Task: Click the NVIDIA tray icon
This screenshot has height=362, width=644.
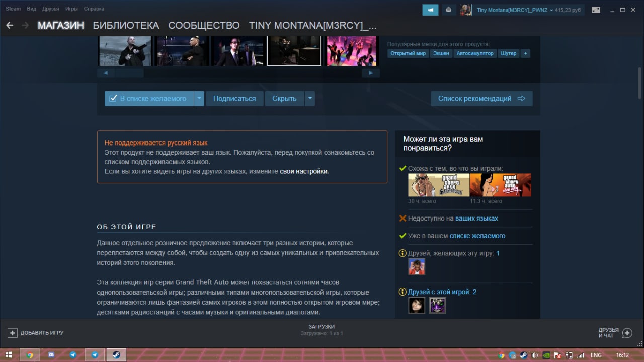Action: point(546,355)
